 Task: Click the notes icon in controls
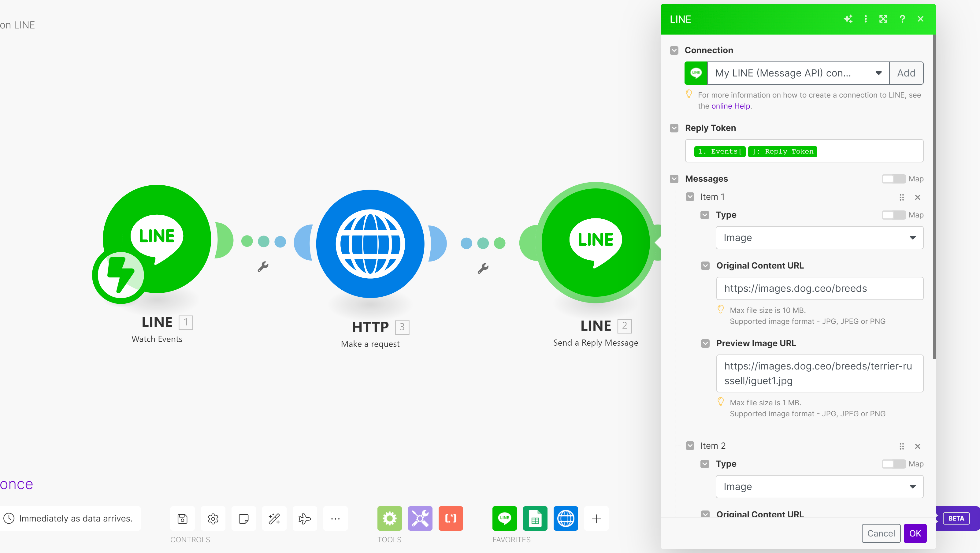click(243, 518)
